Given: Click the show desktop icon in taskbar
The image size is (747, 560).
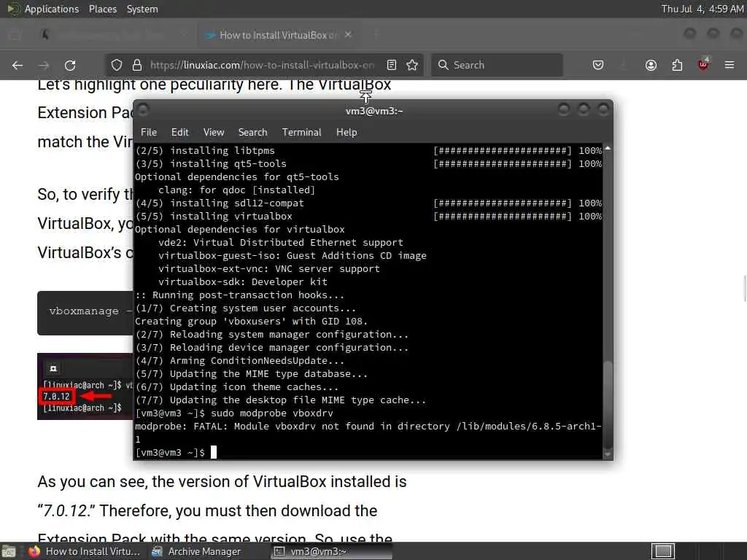Looking at the screenshot, I should click(x=9, y=551).
